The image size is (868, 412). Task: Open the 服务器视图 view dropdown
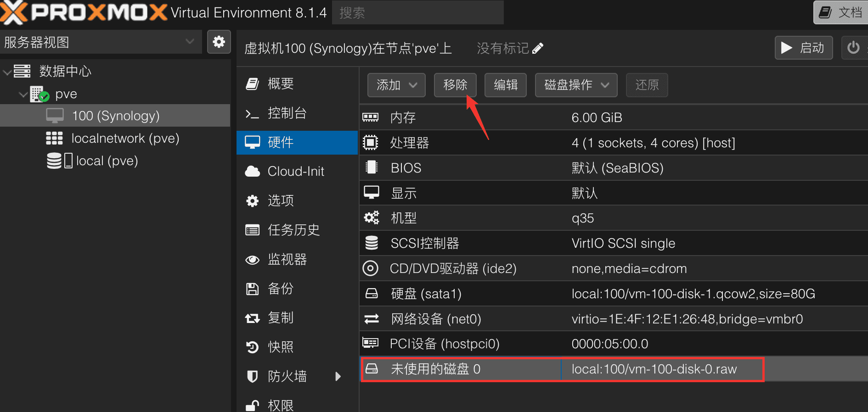(101, 42)
